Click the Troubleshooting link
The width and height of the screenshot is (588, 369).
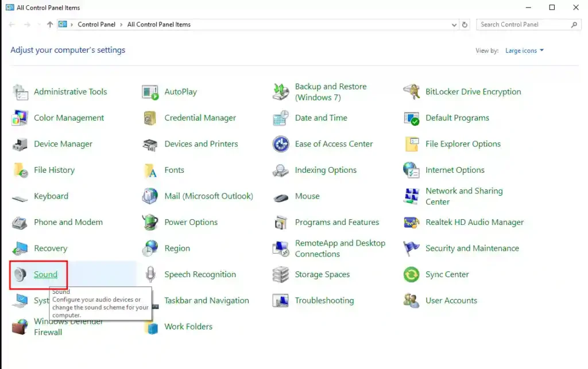pyautogui.click(x=324, y=301)
